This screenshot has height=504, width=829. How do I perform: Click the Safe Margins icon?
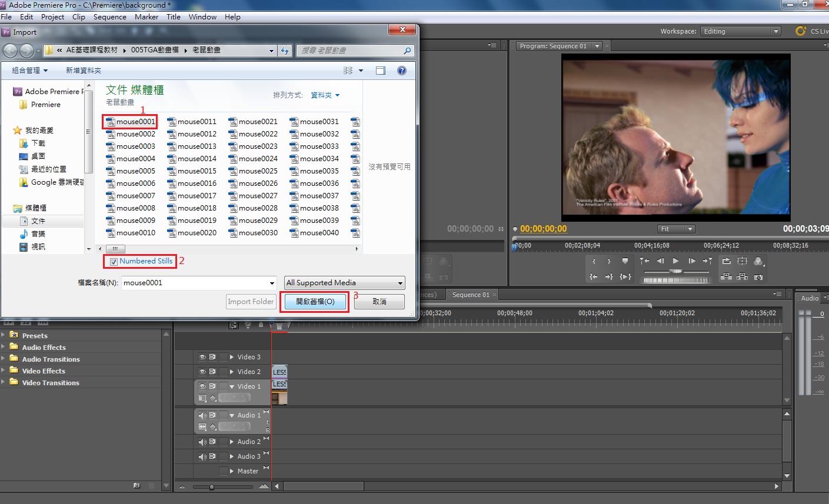coord(742,261)
